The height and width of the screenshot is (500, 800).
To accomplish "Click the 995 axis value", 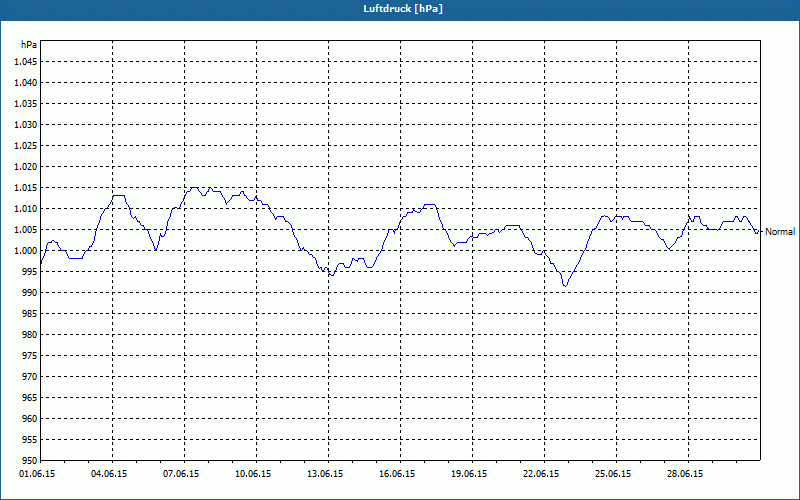I will coord(30,272).
